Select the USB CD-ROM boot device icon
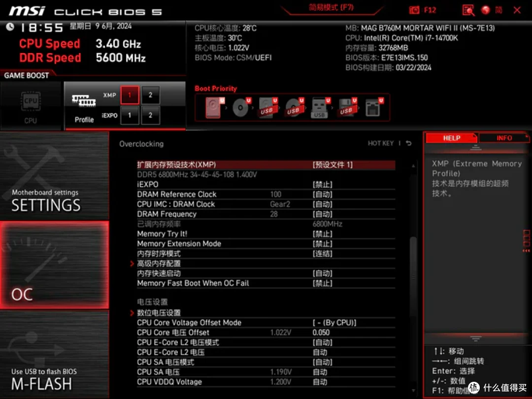The height and width of the screenshot is (399, 532). 294,107
